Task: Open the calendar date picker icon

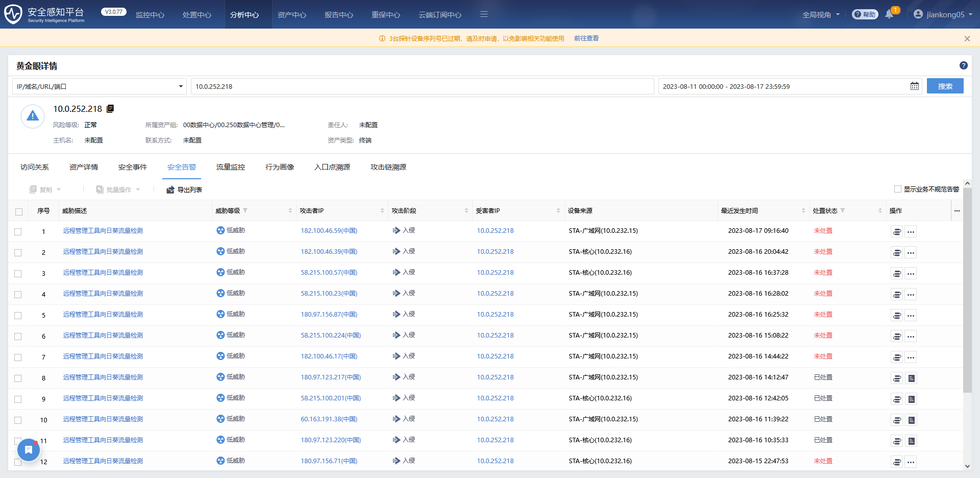Action: (915, 86)
